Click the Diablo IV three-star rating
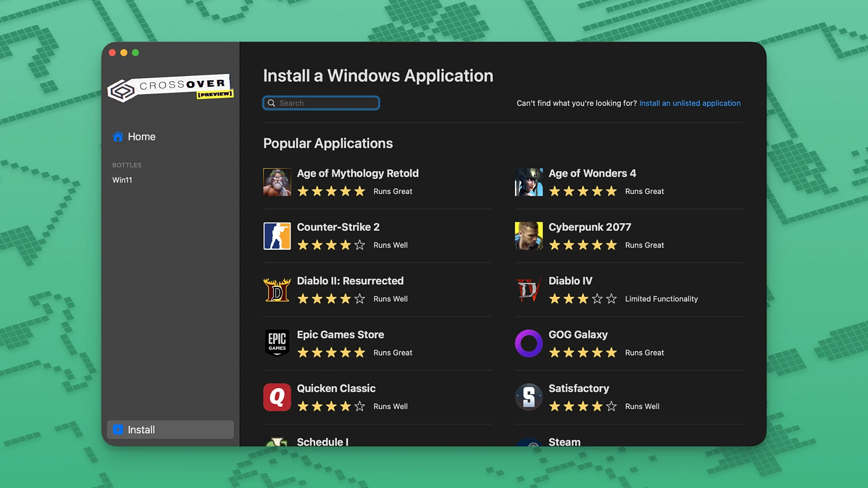868x488 pixels. [x=583, y=299]
